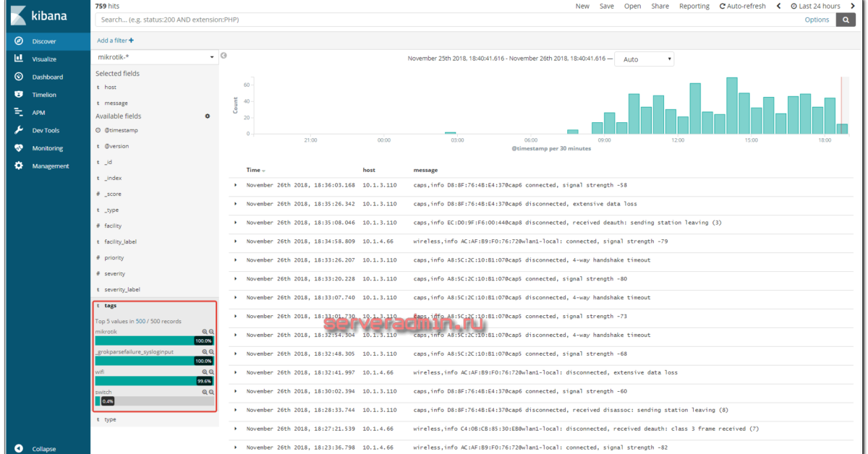
Task: Open Monitoring heart icon
Action: pyautogui.click(x=19, y=148)
